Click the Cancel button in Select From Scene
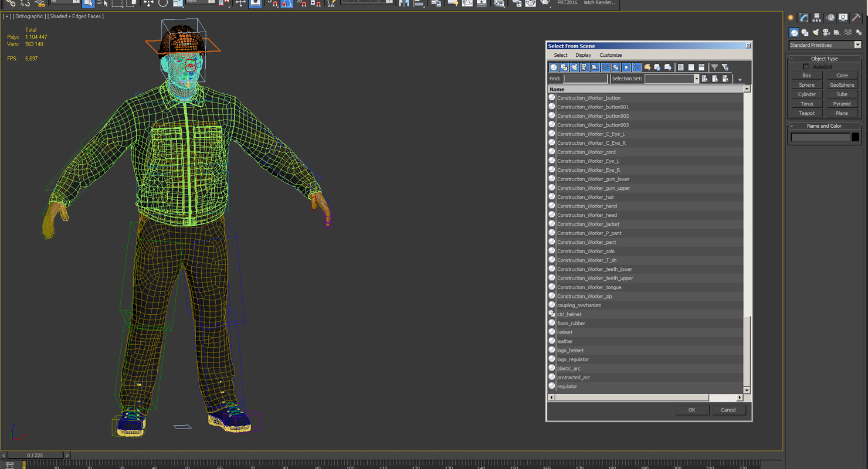 point(728,410)
